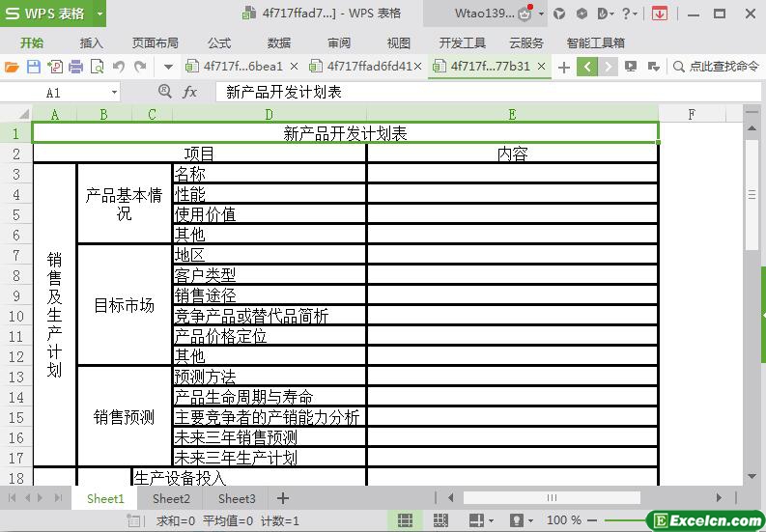Viewport: 766px width, 532px height.
Task: Click the cell 未来三年销售预测
Action: pos(270,437)
